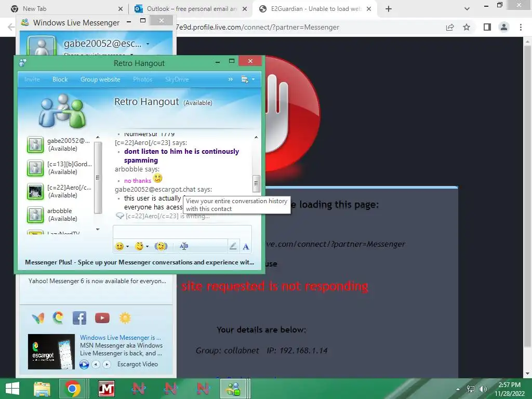Open the weather sun icon
This screenshot has width=532, height=399.
(125, 318)
